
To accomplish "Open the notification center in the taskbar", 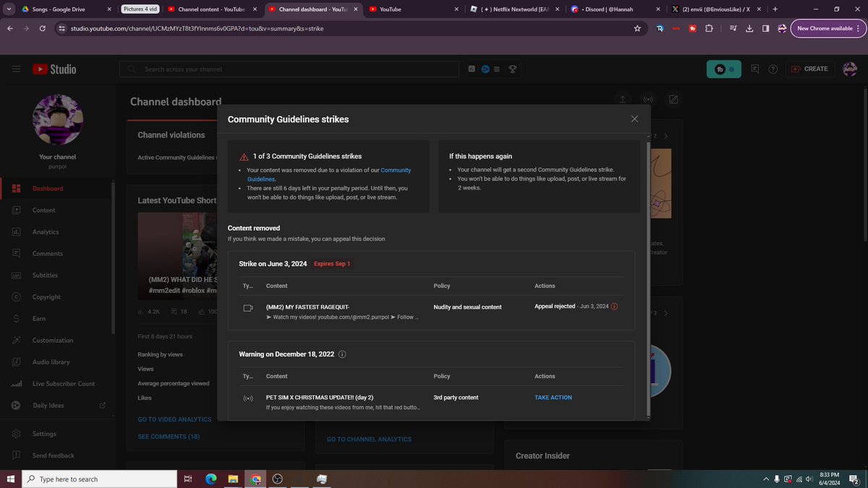I will coord(854,479).
